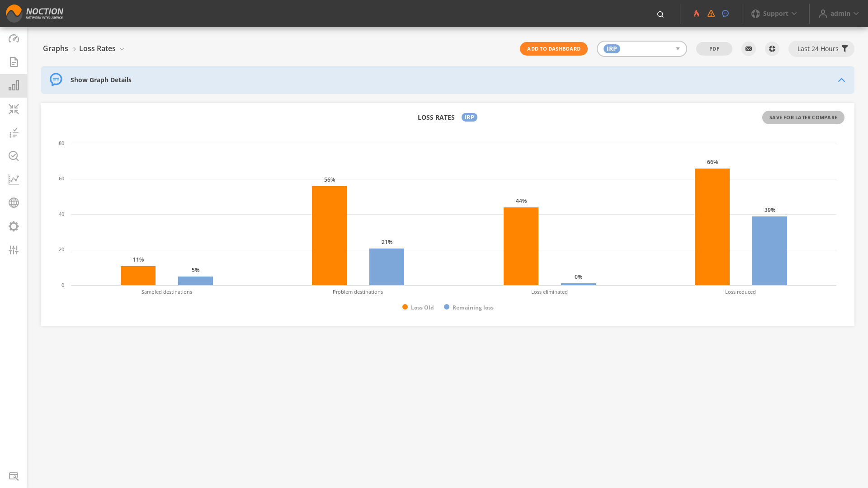Select the bar graphs icon in sidebar

(14, 85)
